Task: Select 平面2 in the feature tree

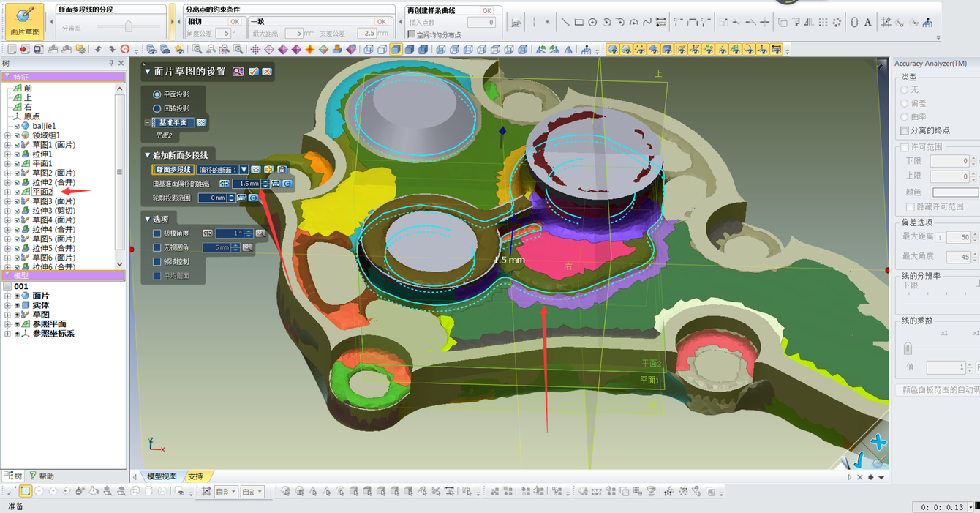Action: point(42,192)
